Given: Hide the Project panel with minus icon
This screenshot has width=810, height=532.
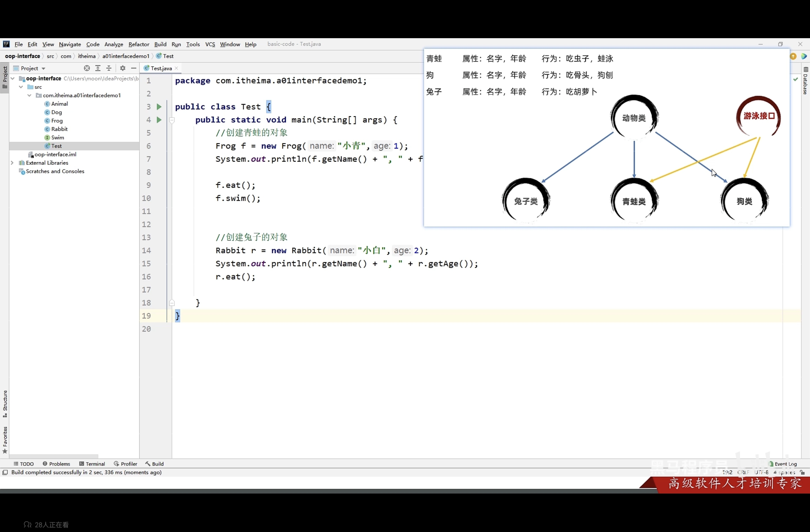Looking at the screenshot, I should 134,68.
